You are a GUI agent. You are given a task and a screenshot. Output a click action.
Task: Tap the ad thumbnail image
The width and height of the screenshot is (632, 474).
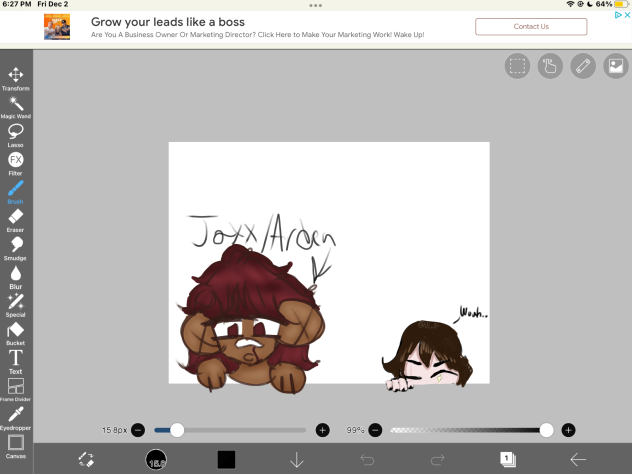tap(57, 27)
